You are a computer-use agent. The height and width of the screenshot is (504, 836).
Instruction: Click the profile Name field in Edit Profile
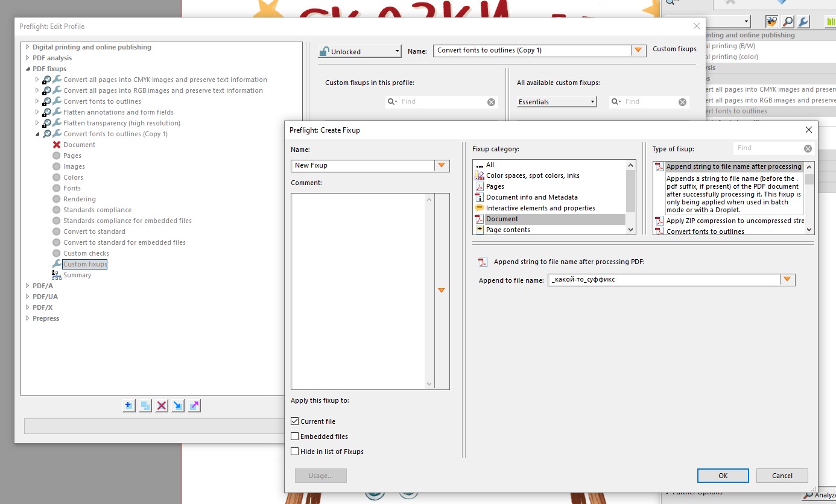[x=533, y=51]
